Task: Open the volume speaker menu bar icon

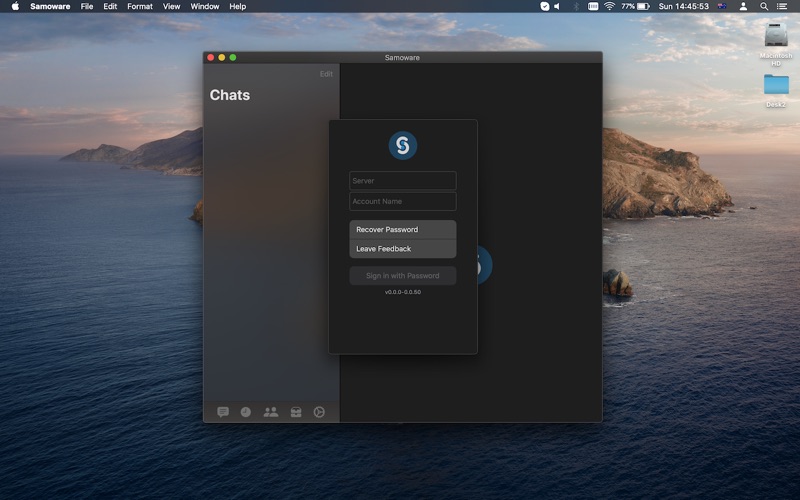Action: (557, 6)
